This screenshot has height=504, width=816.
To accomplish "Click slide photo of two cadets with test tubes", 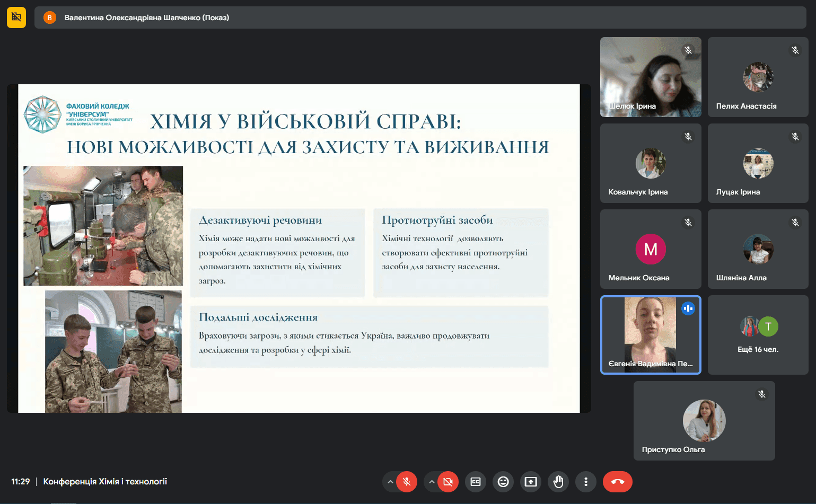I will (113, 351).
